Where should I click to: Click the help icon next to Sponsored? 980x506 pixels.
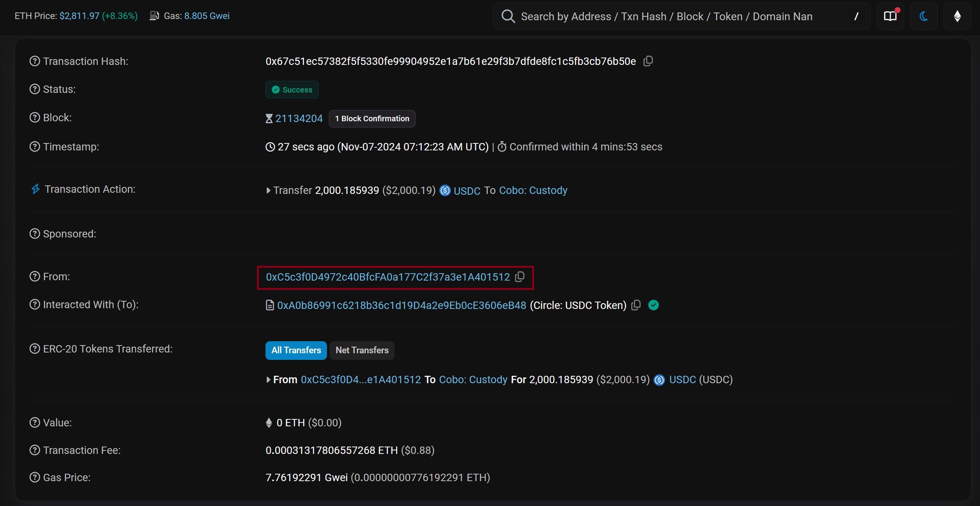coord(35,234)
